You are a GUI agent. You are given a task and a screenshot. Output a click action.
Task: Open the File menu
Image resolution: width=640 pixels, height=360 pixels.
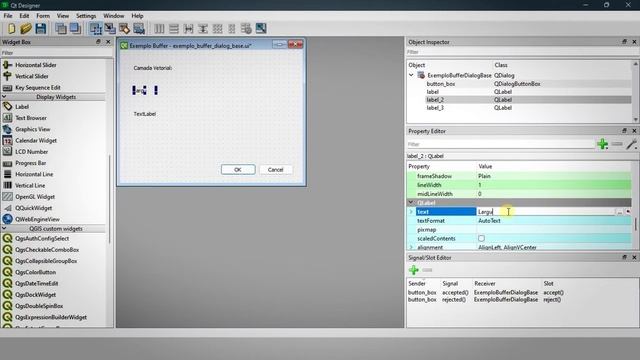[8, 16]
